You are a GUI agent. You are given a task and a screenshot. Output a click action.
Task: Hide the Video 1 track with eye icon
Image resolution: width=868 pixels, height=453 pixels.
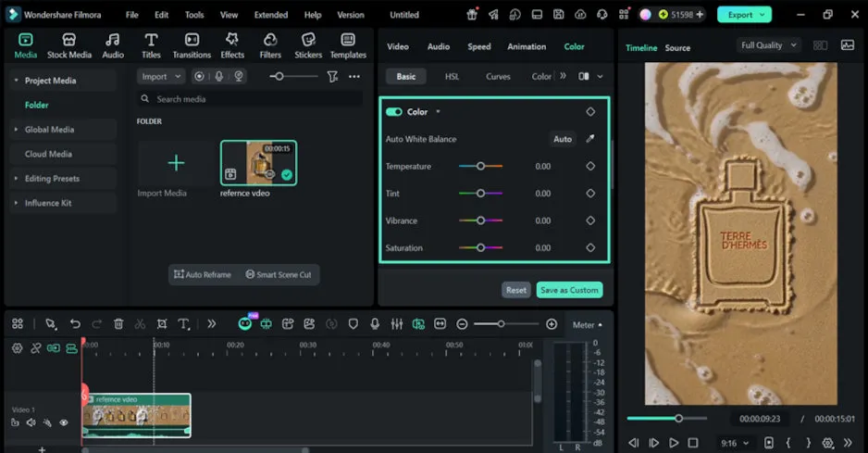[x=64, y=422]
